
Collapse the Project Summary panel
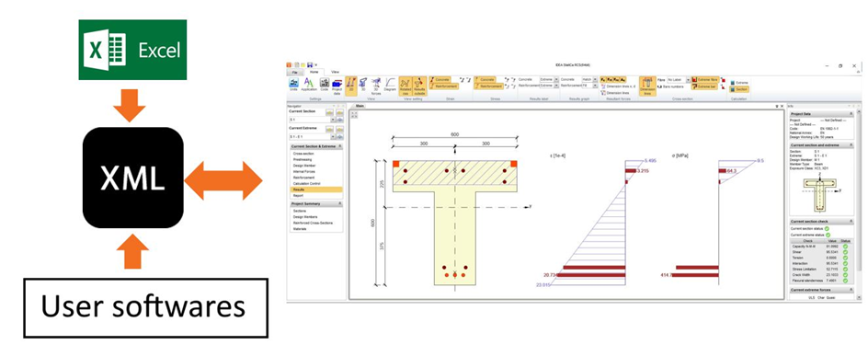pos(340,204)
